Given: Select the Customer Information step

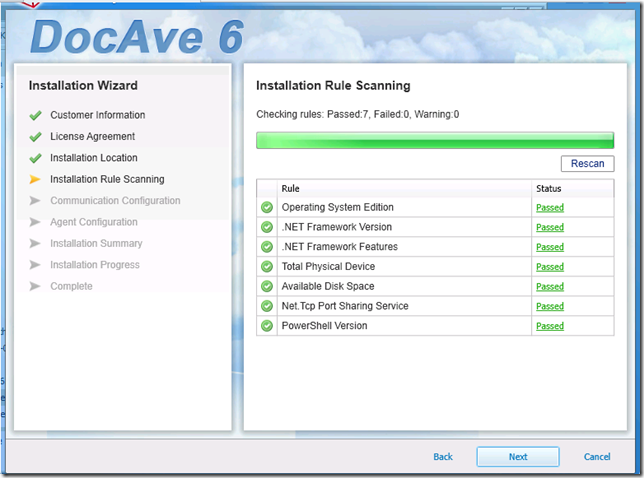Looking at the screenshot, I should coord(98,115).
